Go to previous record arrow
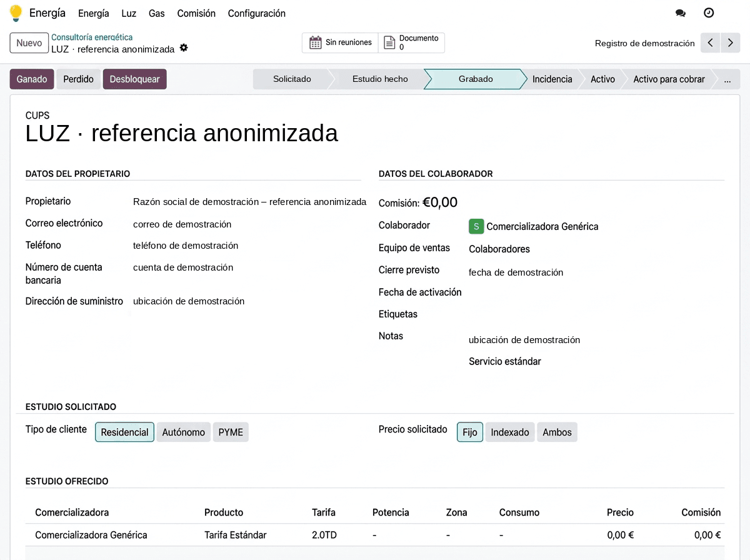The width and height of the screenshot is (750, 560). click(711, 43)
